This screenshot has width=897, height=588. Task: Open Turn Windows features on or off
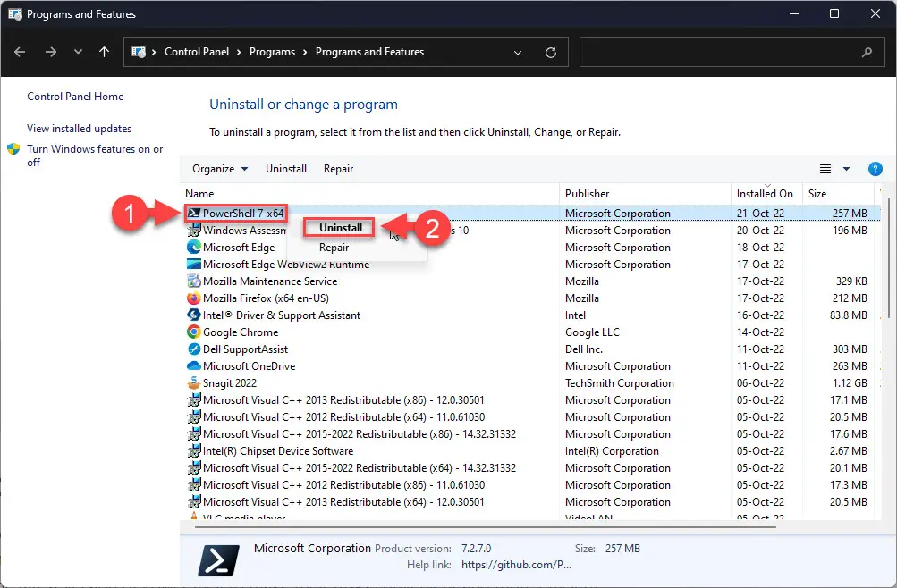coord(95,155)
